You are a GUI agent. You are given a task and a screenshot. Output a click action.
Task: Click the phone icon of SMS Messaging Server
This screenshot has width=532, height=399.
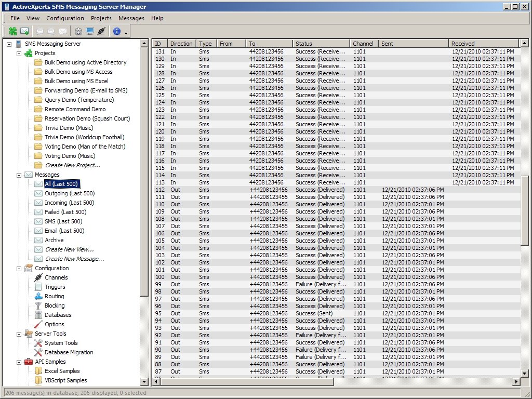(19, 44)
